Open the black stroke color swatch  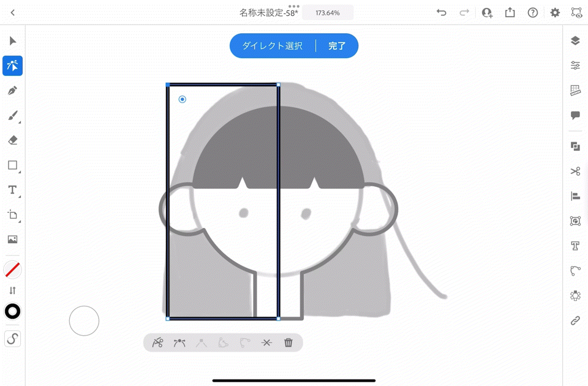coord(12,311)
